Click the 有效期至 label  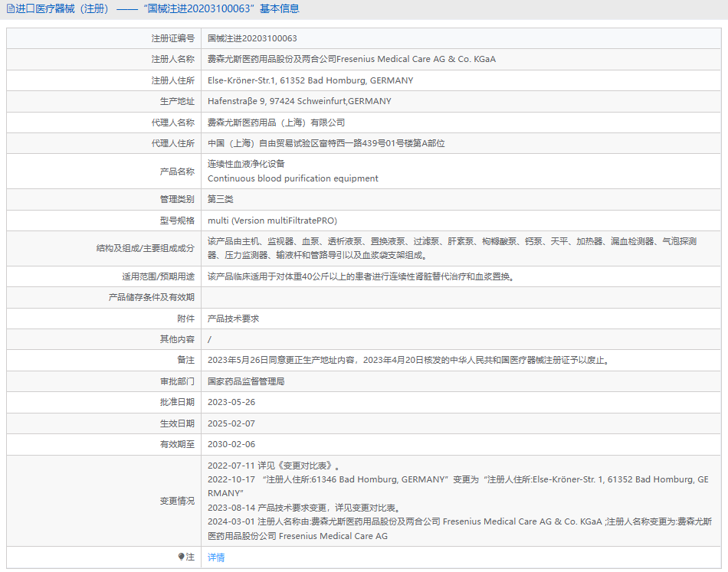(177, 444)
